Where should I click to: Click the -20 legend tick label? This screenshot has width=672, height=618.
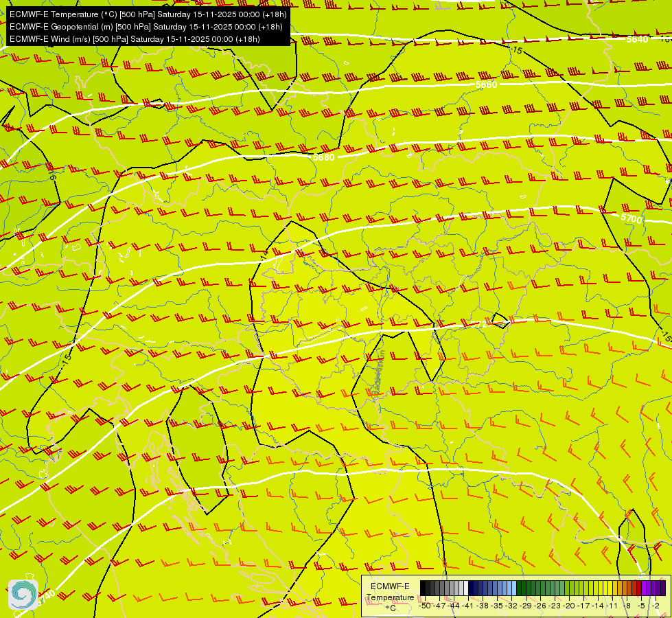(569, 606)
